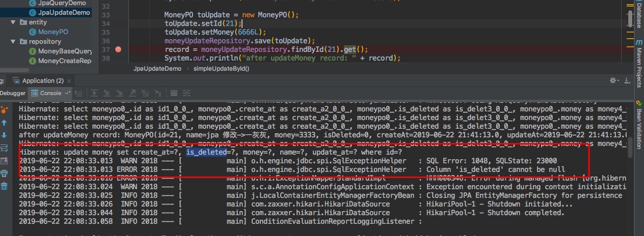
Task: Click the Print console output icon
Action: pyautogui.click(x=4, y=173)
